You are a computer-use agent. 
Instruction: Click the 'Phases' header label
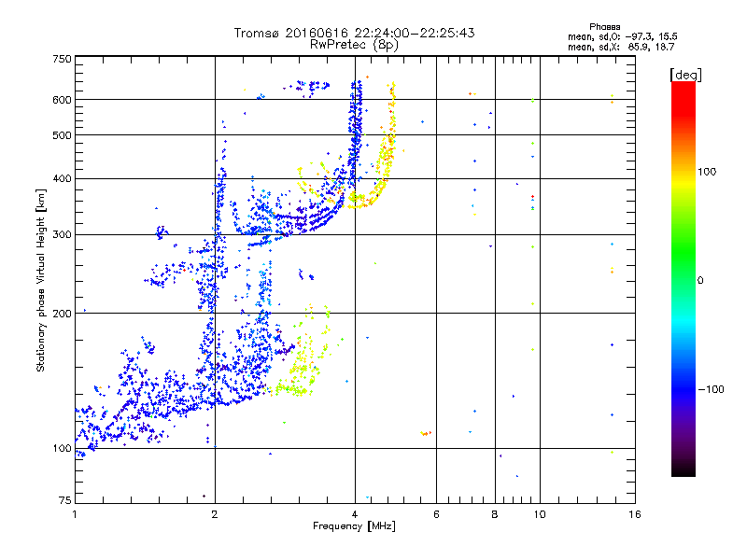[x=604, y=27]
